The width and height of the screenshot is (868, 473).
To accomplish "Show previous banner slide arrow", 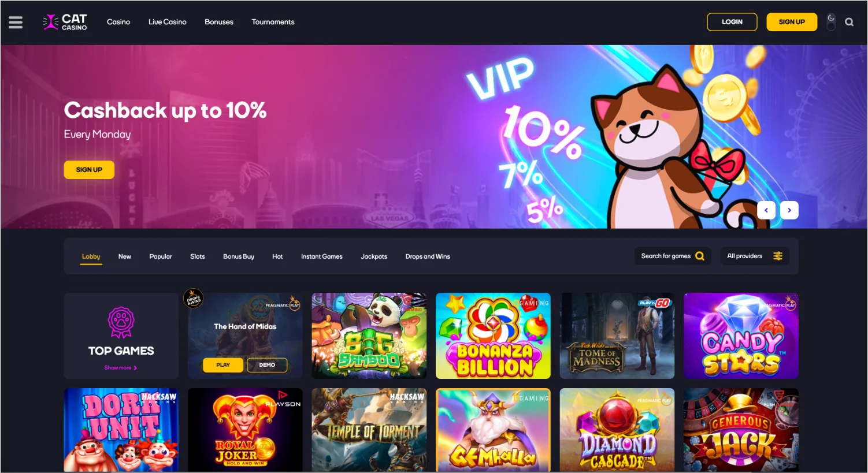I will (x=766, y=210).
